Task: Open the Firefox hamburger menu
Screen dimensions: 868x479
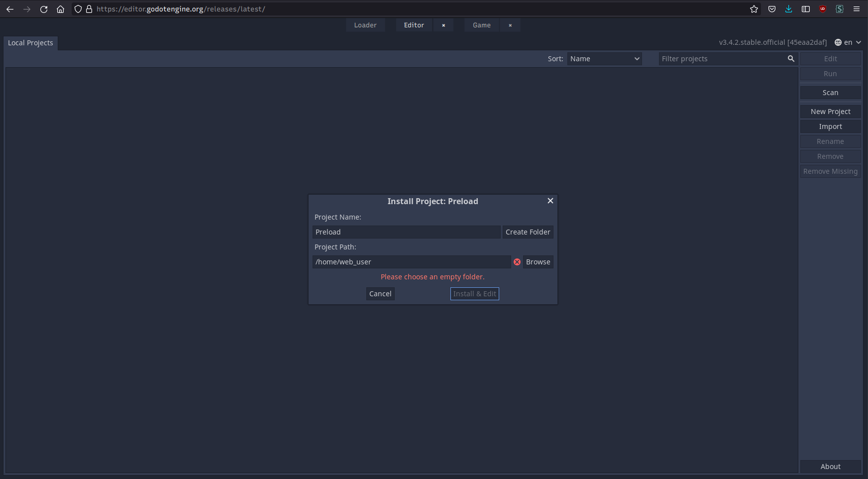Action: pos(857,9)
